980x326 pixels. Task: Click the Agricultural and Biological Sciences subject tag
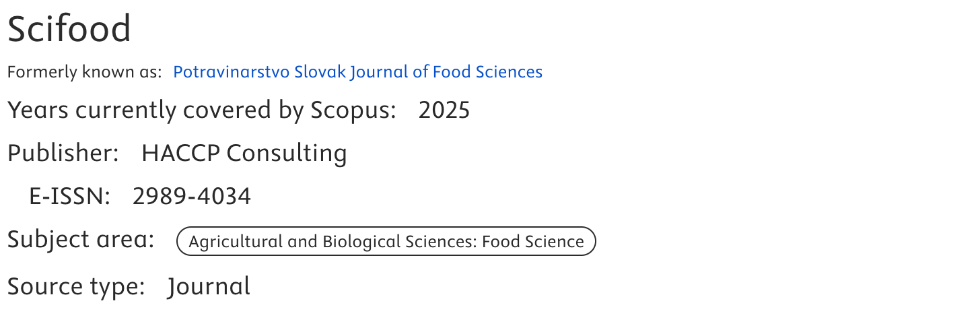click(x=386, y=242)
